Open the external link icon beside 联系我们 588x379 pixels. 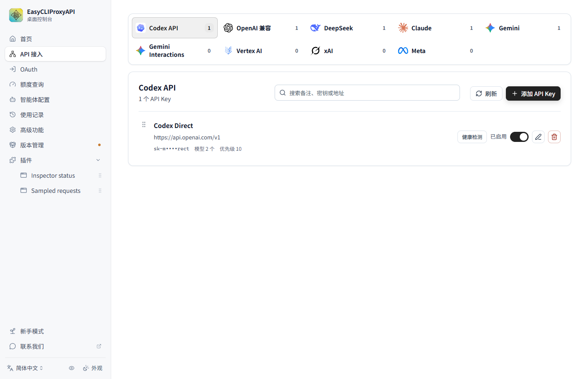click(99, 346)
